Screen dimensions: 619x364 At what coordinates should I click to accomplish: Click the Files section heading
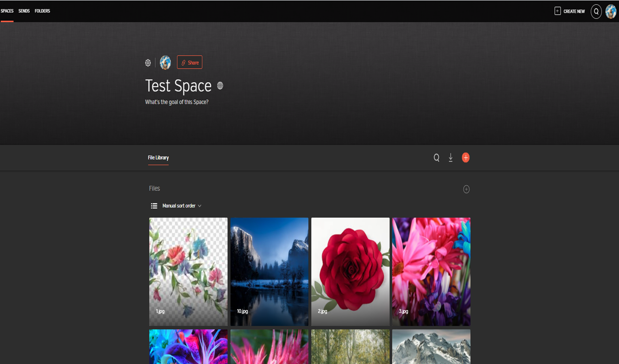[x=154, y=189]
